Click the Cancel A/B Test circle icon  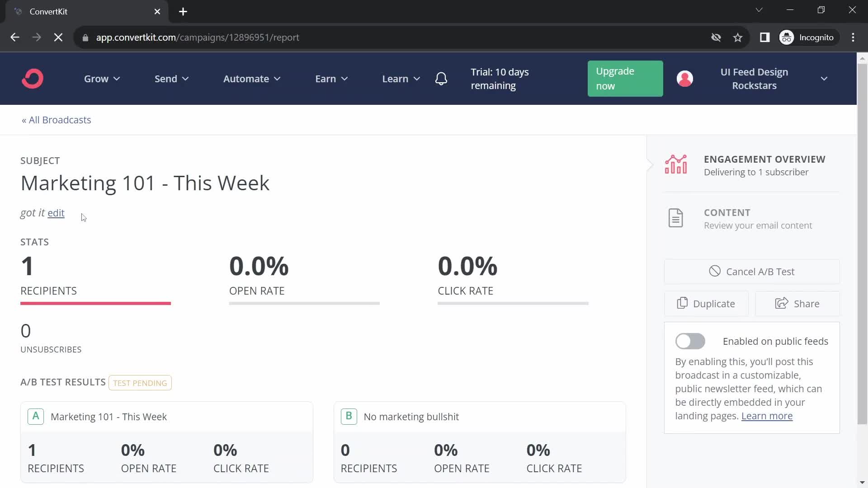pyautogui.click(x=715, y=271)
